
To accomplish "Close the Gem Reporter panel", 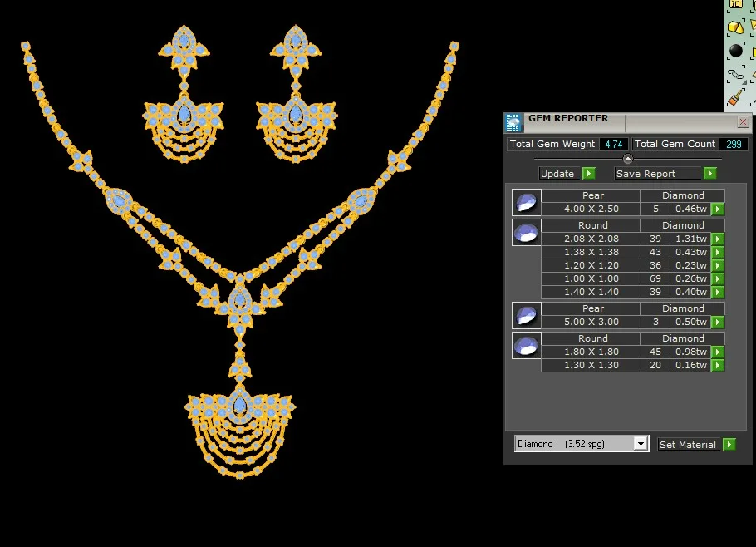I will 743,122.
